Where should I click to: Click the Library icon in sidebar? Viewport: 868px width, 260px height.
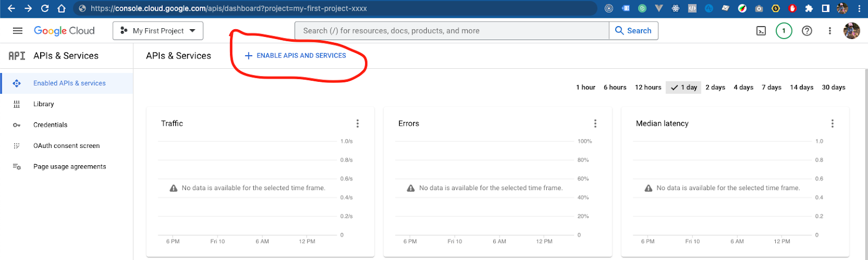17,104
